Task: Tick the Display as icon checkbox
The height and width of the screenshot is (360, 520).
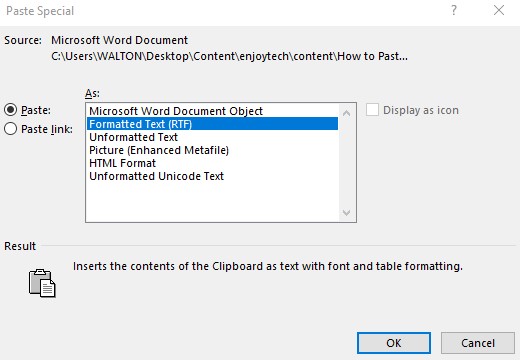Action: [372, 110]
